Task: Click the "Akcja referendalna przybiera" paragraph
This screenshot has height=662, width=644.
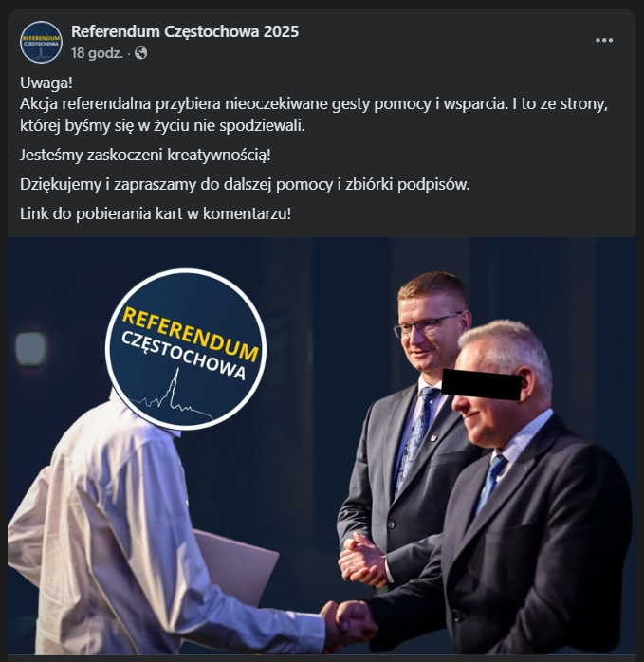Action: click(x=314, y=115)
